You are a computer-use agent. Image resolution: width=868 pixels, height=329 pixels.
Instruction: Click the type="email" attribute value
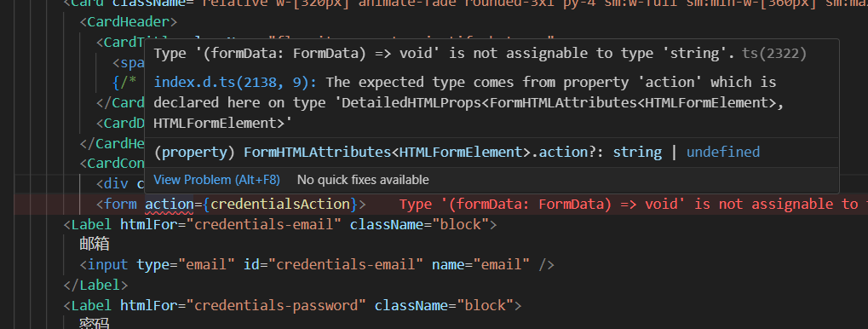coord(206,265)
